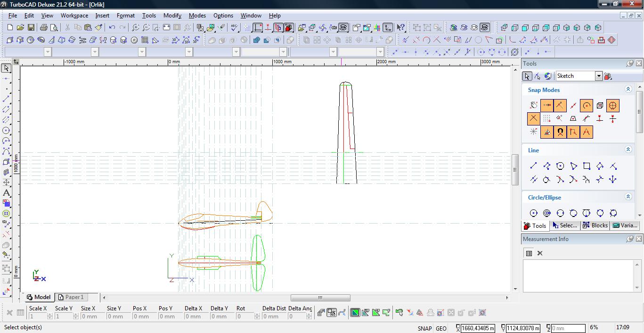Select the rectangle tool in the Line section
The width and height of the screenshot is (644, 333).
tap(587, 166)
